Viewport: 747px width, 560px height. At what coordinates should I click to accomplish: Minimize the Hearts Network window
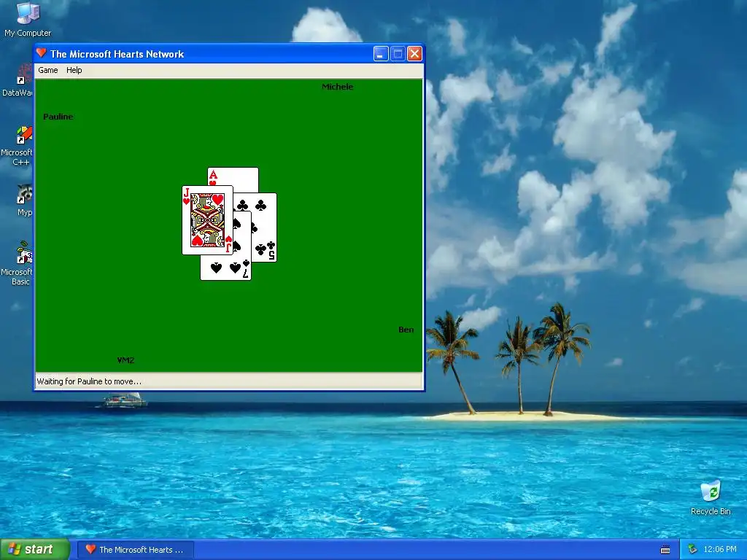click(381, 54)
